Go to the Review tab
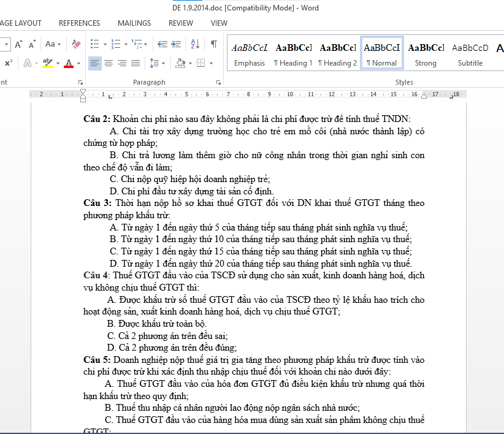Screen dimensions: 504x434 pos(181,23)
